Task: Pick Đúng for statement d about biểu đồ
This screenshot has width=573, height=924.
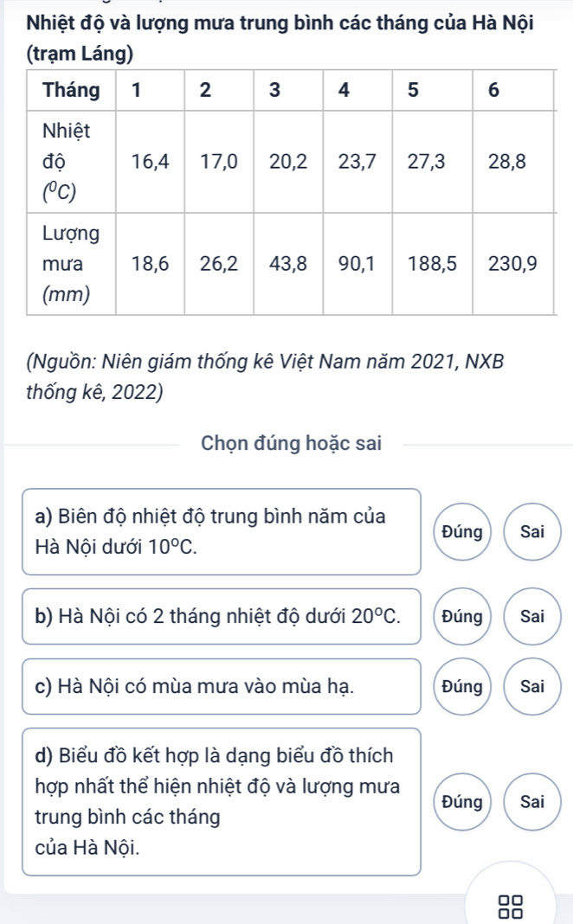Action: coord(464,801)
